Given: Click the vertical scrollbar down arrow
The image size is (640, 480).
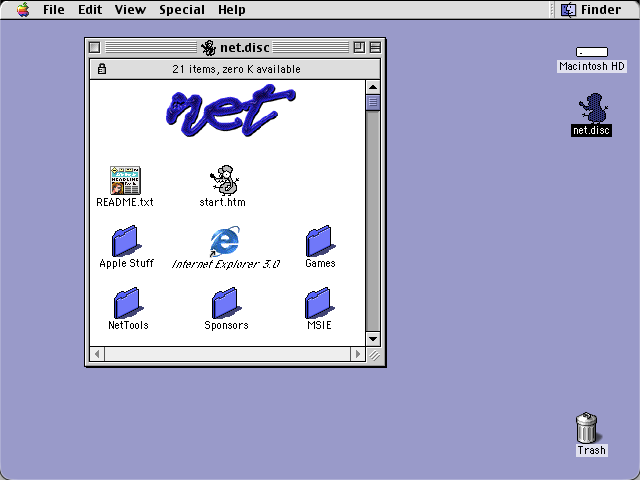Looking at the screenshot, I should (373, 339).
